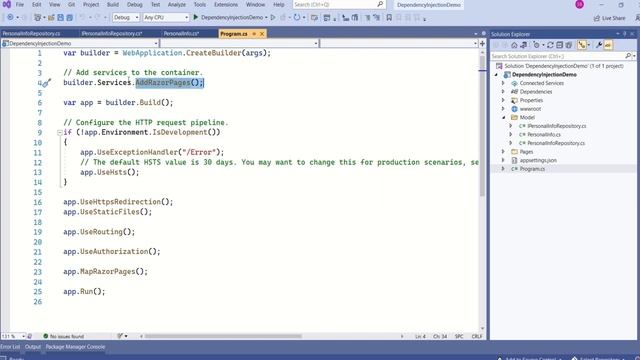Click the Undo toolbar icon

tap(82, 18)
